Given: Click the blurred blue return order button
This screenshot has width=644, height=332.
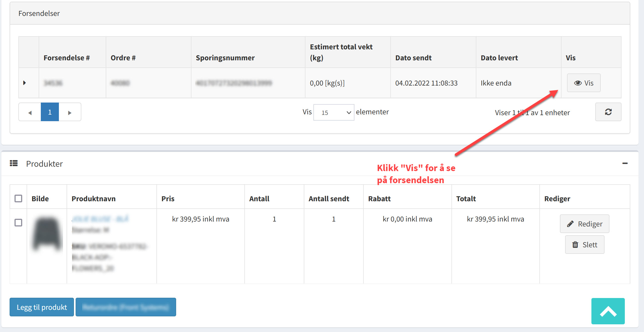Looking at the screenshot, I should pos(126,307).
